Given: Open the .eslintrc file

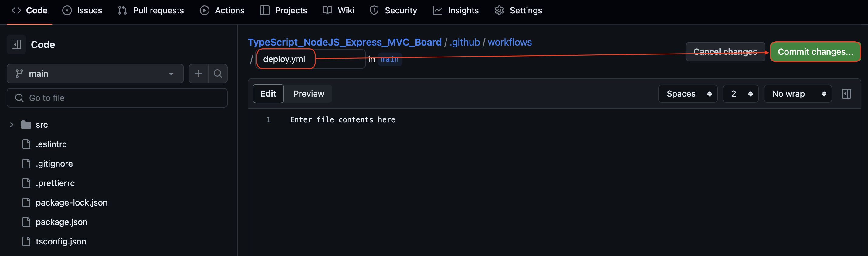Looking at the screenshot, I should [x=51, y=144].
